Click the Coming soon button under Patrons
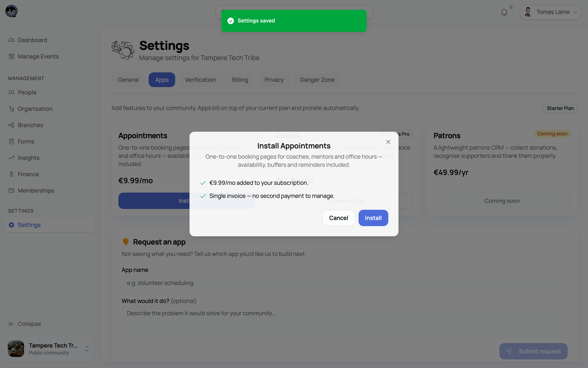The width and height of the screenshot is (588, 368). [502, 201]
